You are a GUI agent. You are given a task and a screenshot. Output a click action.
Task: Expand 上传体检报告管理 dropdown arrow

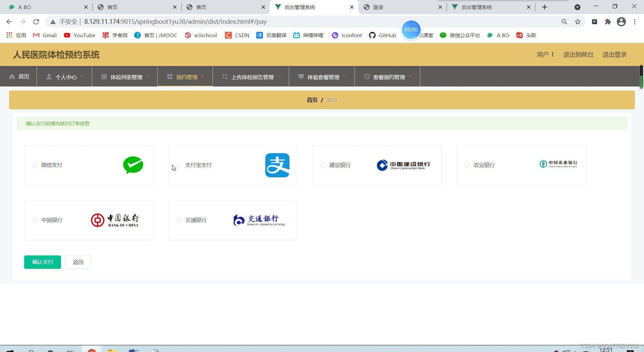click(279, 76)
